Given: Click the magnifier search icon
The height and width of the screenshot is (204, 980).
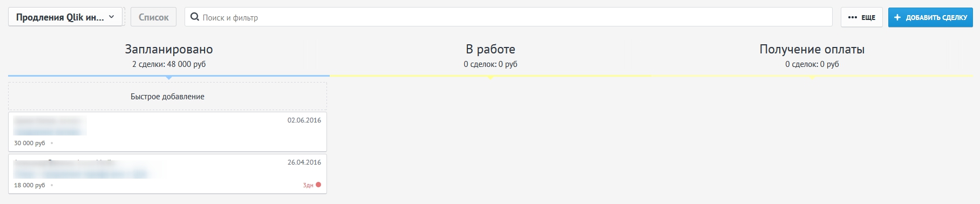Looking at the screenshot, I should (195, 17).
